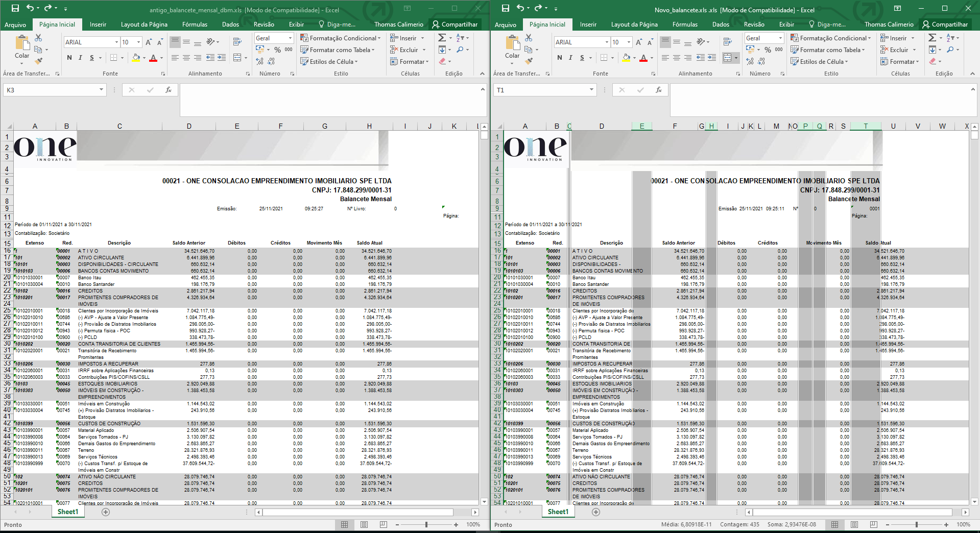Toggle Bold N in left window
The width and height of the screenshot is (980, 533).
69,58
